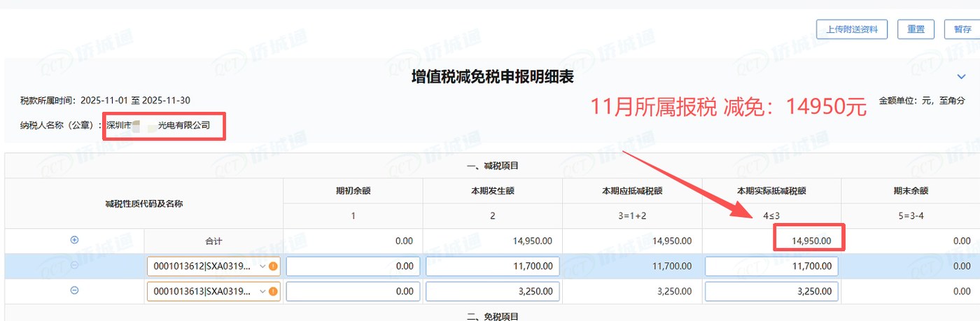Click 本期应抵减税额 value 11,700.00
The image size is (980, 321).
point(671,266)
